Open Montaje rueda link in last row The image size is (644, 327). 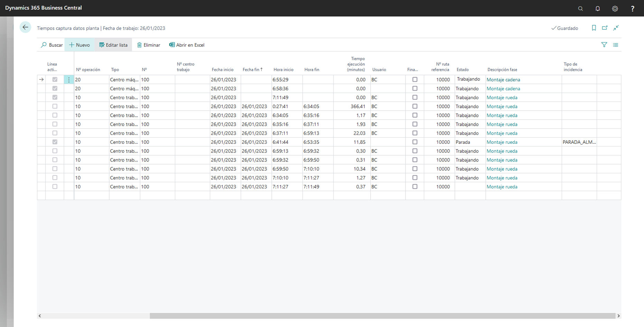(x=502, y=187)
